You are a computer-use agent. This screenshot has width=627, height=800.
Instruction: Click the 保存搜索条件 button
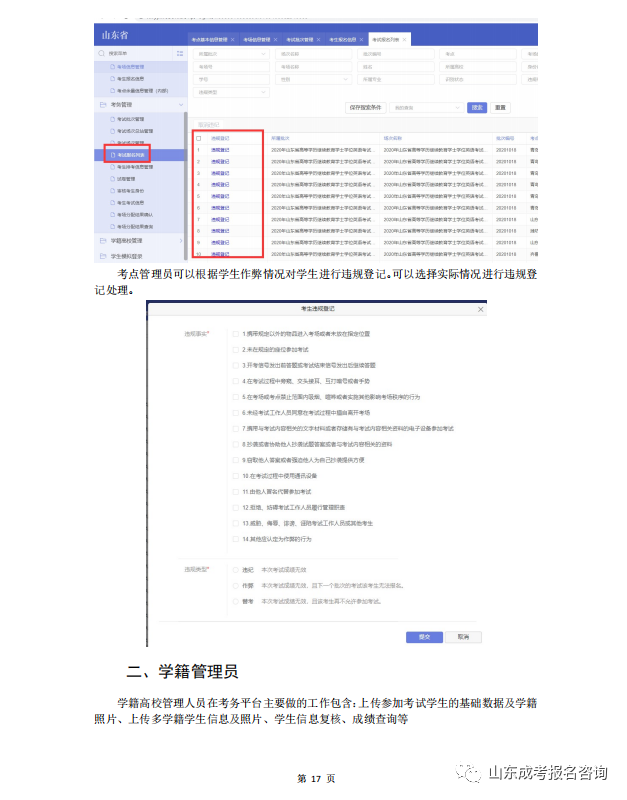point(365,108)
